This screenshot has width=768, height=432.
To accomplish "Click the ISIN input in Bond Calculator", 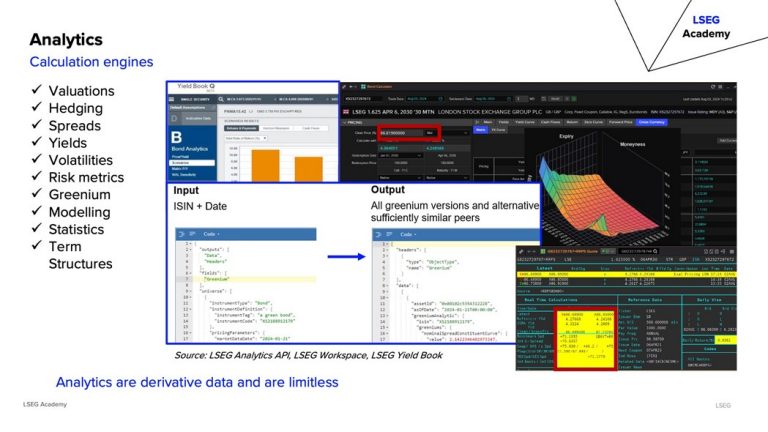I will 361,99.
